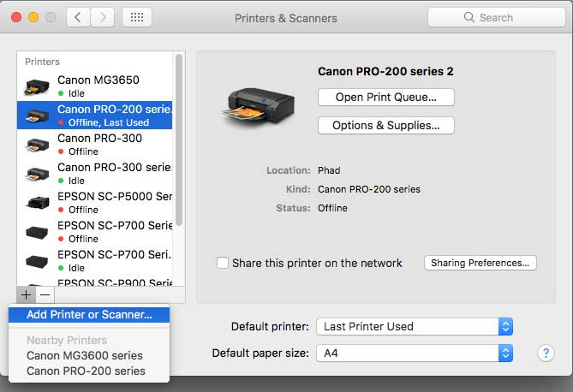573x392 pixels.
Task: Open the Default printer dropdown
Action: pyautogui.click(x=415, y=326)
